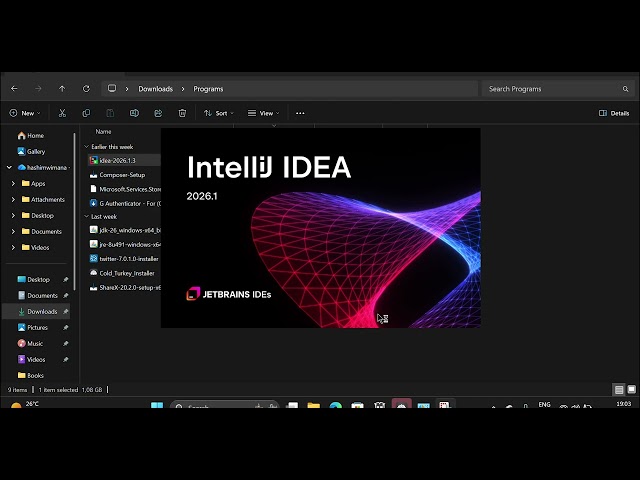Unpin Downloads from quick access

pos(65,311)
